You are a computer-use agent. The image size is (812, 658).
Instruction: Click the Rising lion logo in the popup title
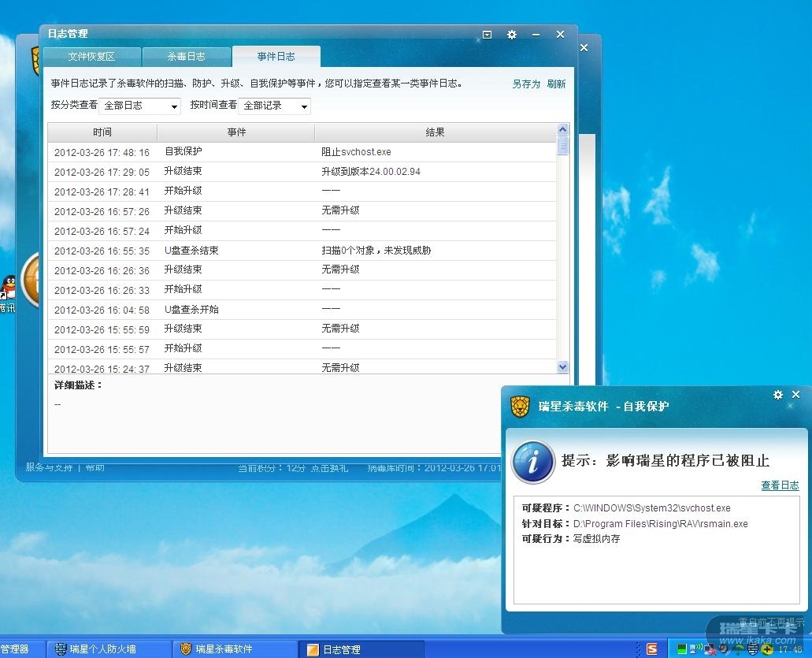[x=520, y=406]
